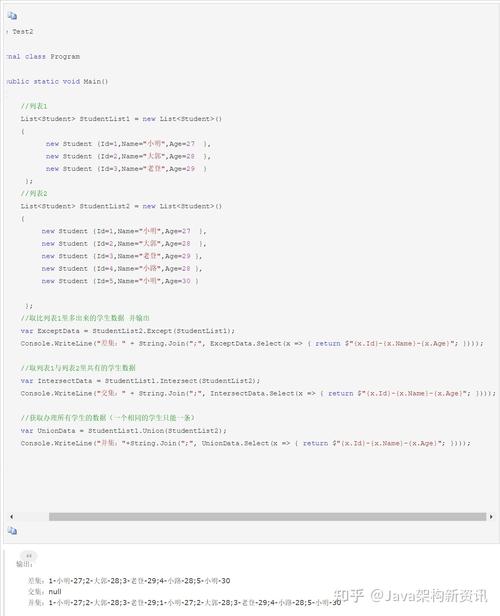Select the 'class Program' text line

(x=43, y=57)
